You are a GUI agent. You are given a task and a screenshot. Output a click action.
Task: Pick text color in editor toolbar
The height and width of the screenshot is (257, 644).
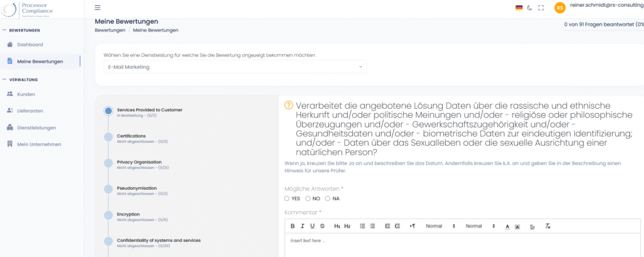pos(508,226)
